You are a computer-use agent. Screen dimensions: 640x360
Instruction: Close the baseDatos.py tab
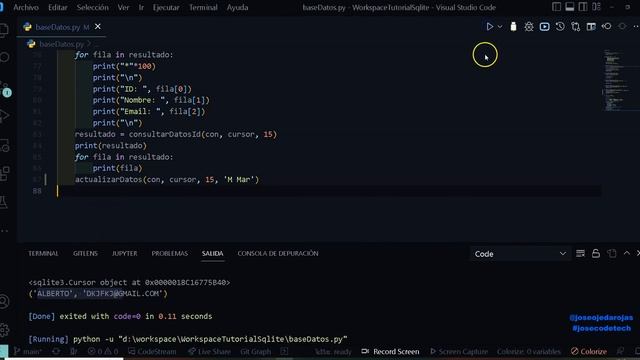click(98, 27)
